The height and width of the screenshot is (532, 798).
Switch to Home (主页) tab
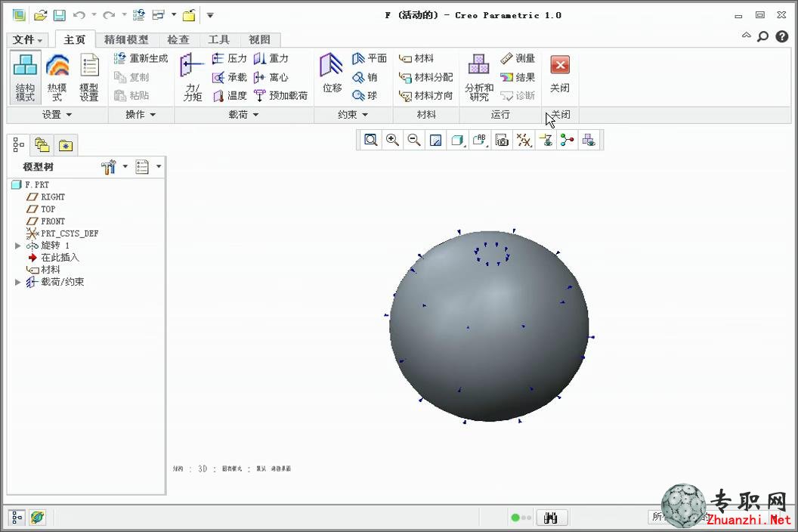[74, 40]
